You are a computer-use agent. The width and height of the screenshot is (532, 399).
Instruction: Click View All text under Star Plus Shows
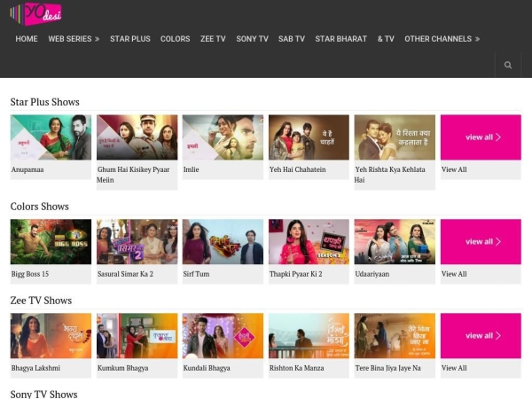point(454,169)
